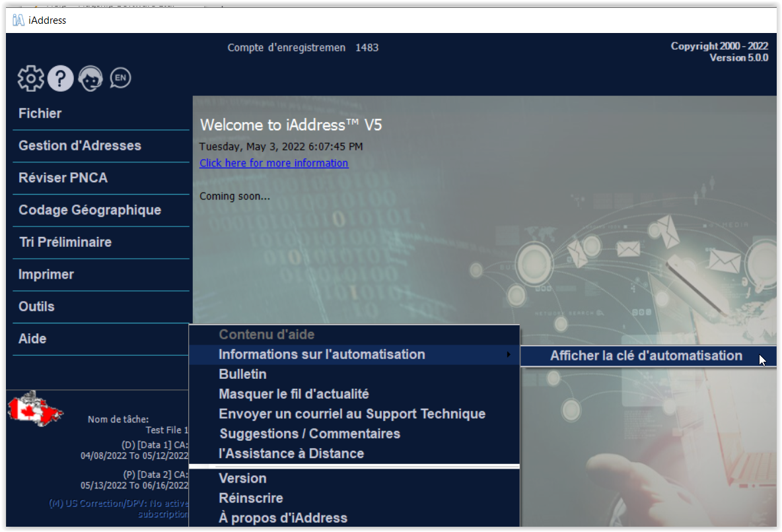Image resolution: width=782 pixels, height=532 pixels.
Task: Open settings with the gear icon
Action: click(30, 79)
